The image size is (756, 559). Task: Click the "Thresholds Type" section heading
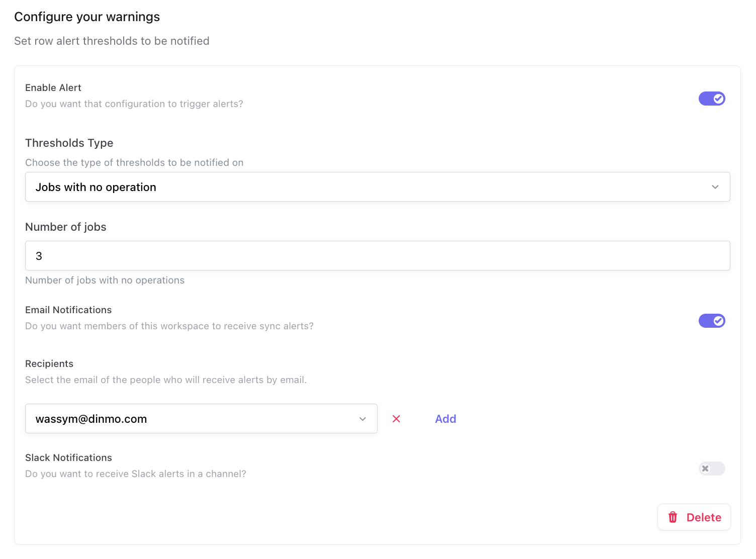(69, 143)
